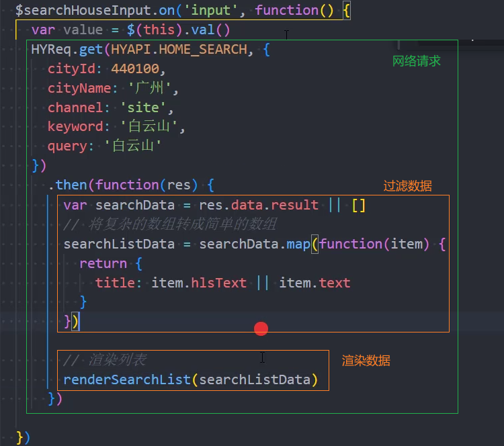The height and width of the screenshot is (446, 504).
Task: Click the query property name
Action: (67, 146)
